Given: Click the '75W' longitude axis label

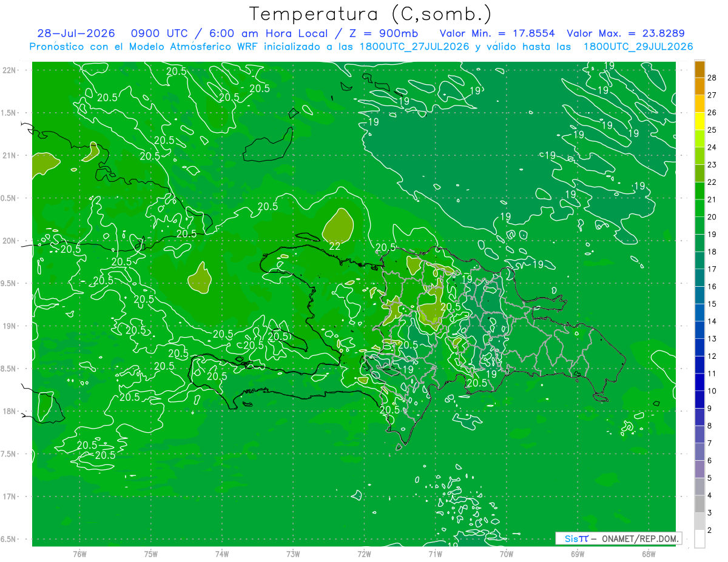Looking at the screenshot, I should tap(151, 554).
